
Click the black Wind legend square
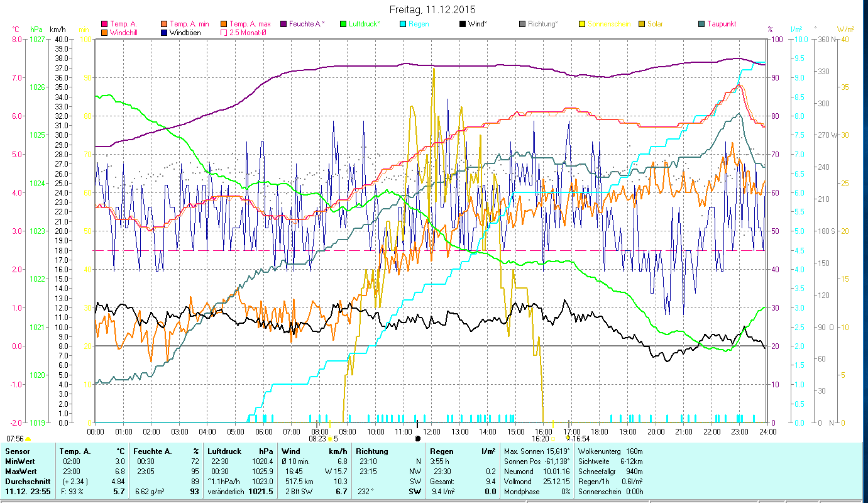pyautogui.click(x=463, y=24)
